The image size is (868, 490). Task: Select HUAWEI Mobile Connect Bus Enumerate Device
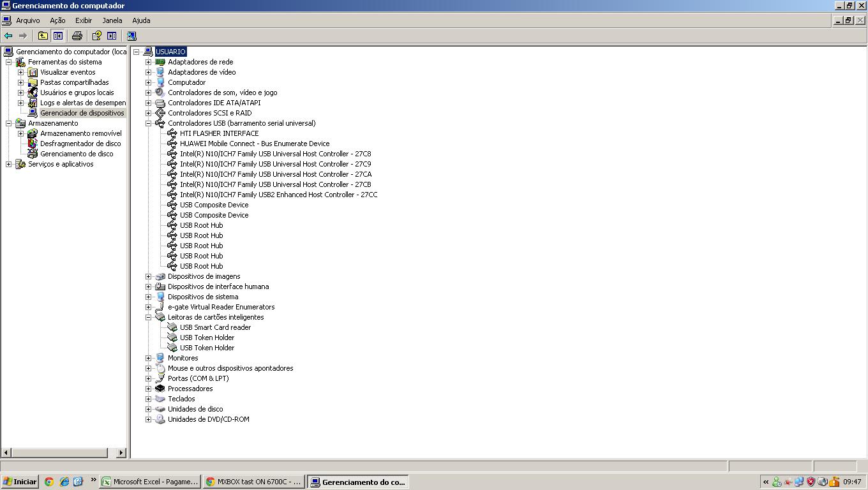[255, 144]
